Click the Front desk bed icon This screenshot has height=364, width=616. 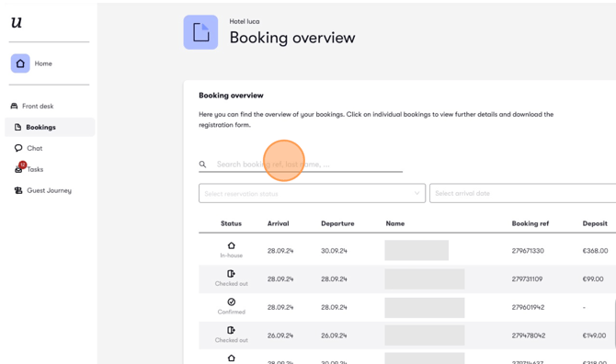point(14,106)
